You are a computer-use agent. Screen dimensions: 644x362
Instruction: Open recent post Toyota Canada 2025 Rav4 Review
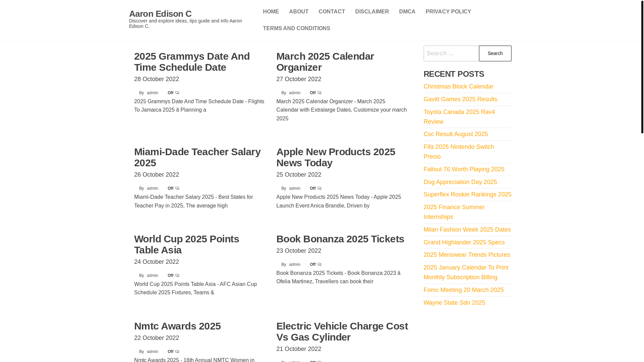[459, 117]
